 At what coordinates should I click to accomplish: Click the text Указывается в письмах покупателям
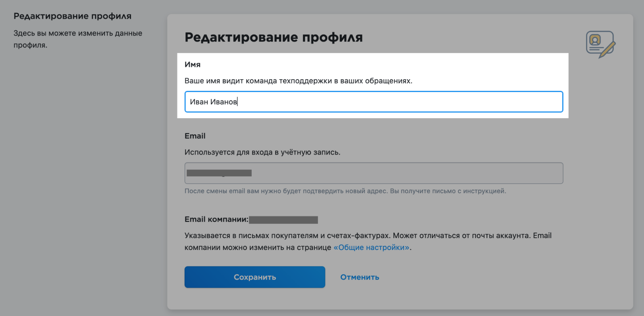(368, 242)
